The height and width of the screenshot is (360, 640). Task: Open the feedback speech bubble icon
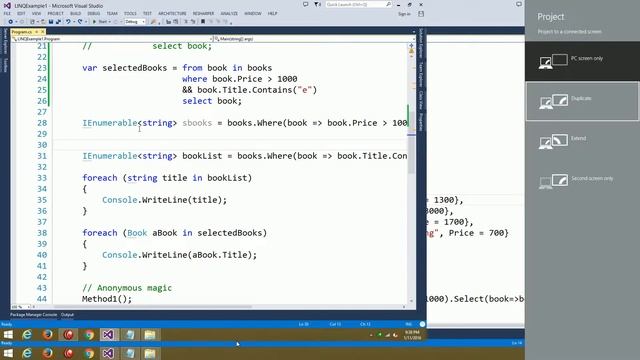coord(305,4)
